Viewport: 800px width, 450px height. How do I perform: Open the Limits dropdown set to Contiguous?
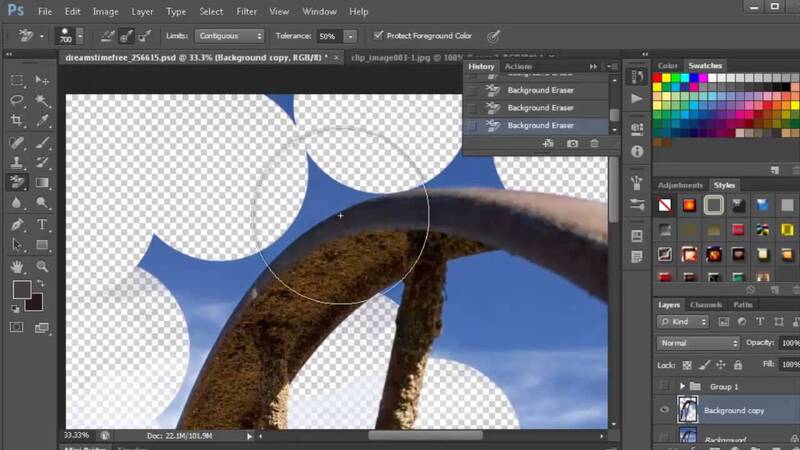[x=229, y=36]
